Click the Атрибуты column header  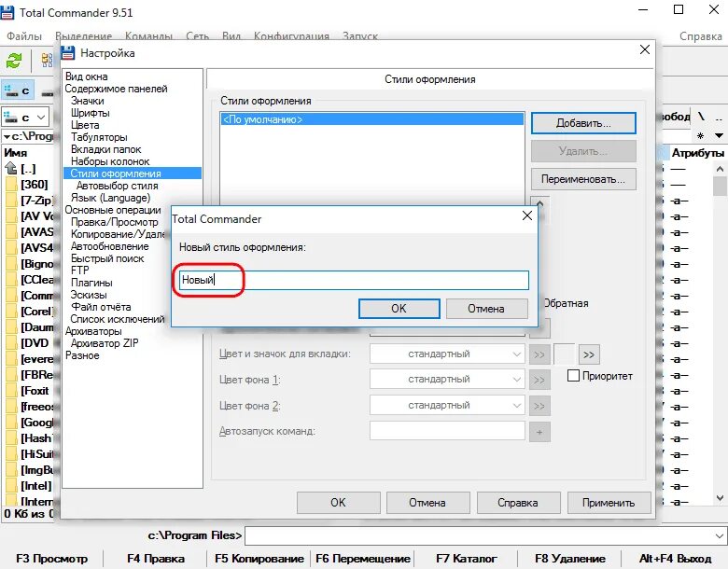point(698,153)
